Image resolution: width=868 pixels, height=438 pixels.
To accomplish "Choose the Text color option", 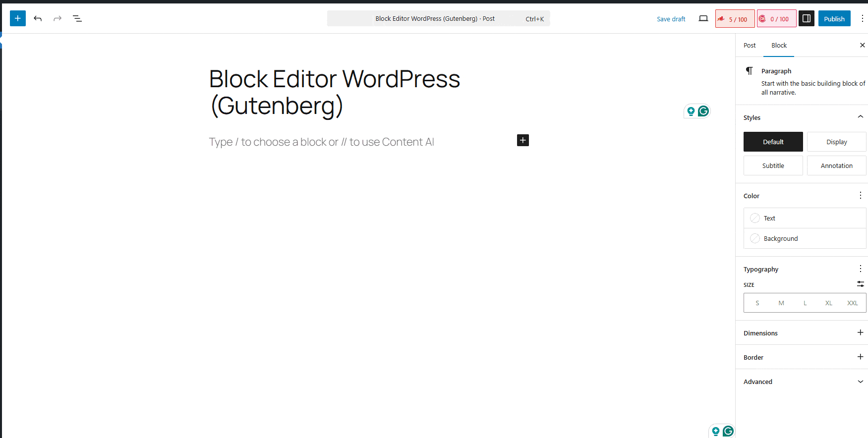I will (x=805, y=218).
